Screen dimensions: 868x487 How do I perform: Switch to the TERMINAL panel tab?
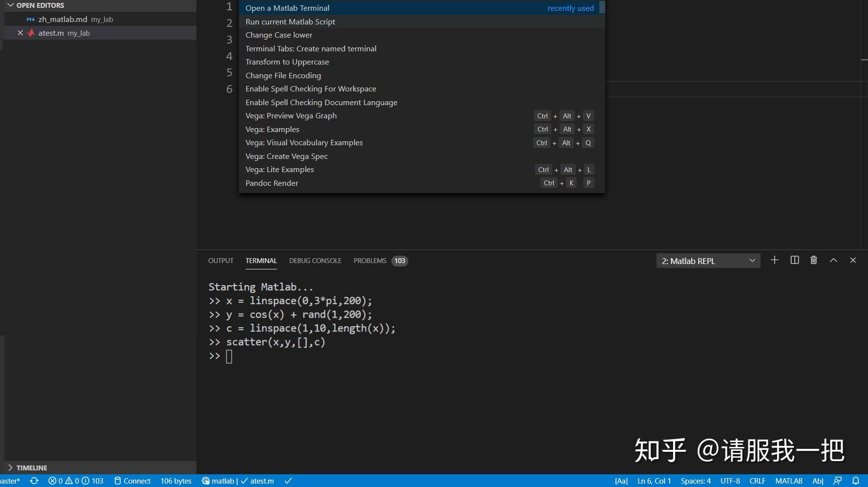click(x=261, y=261)
